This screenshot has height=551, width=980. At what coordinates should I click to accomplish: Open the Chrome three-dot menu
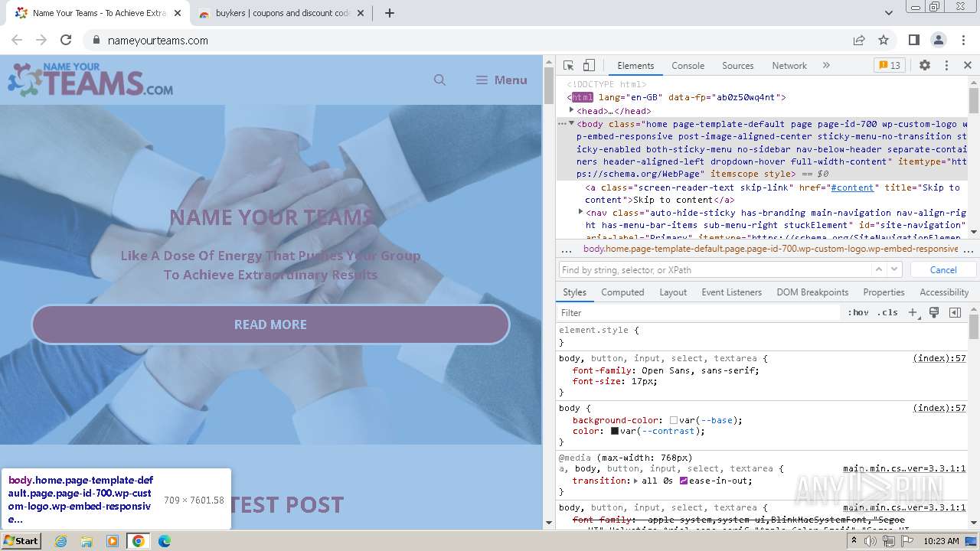[962, 40]
